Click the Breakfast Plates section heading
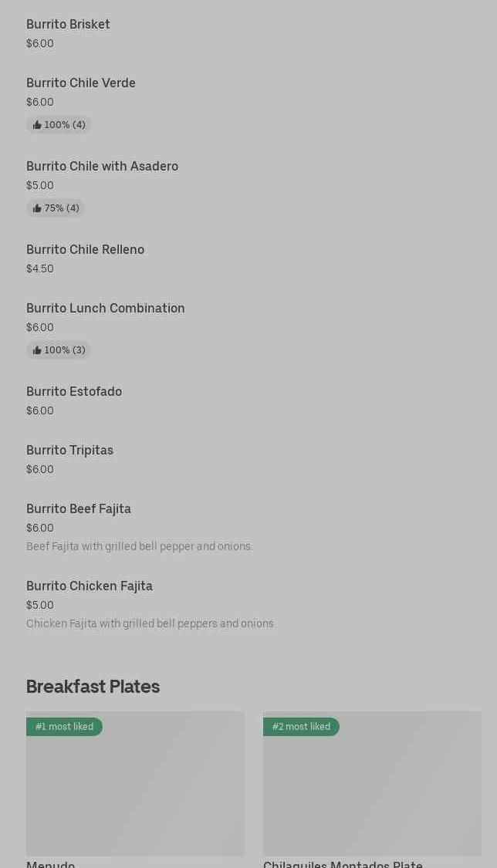Screen dimensions: 497x868 tap(93, 687)
